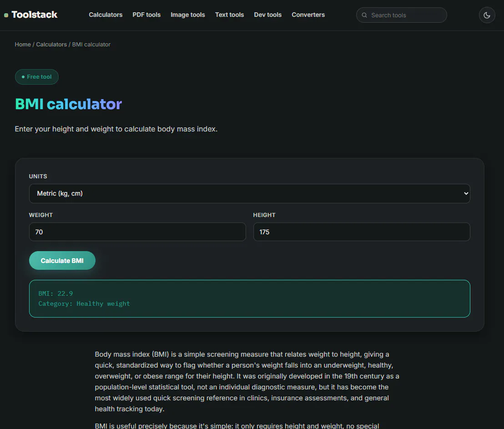Click 'Enter your height and weight' subtitle
504x429 pixels.
coord(116,129)
